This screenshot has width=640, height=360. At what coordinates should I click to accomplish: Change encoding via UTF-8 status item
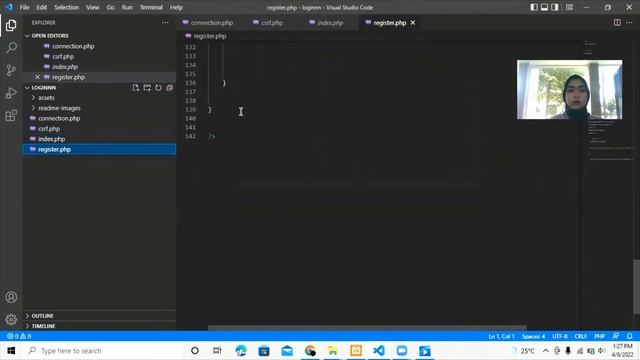[x=560, y=336]
